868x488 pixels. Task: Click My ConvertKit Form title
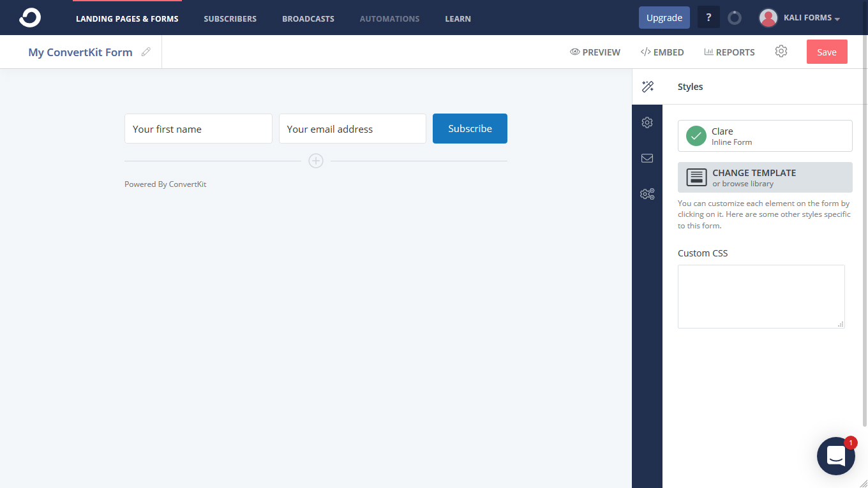tap(80, 52)
